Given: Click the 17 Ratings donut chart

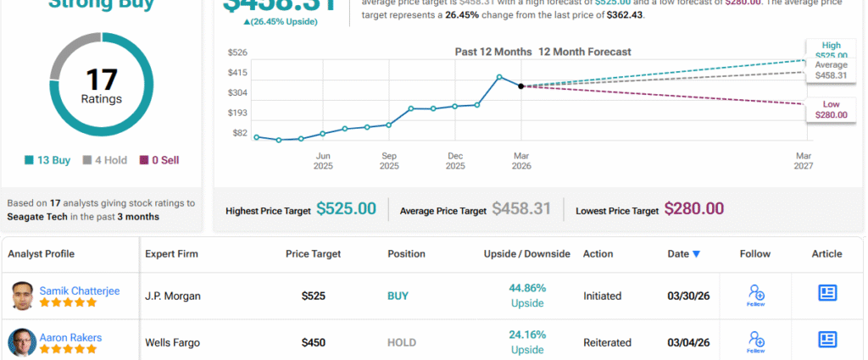Looking at the screenshot, I should [x=102, y=86].
